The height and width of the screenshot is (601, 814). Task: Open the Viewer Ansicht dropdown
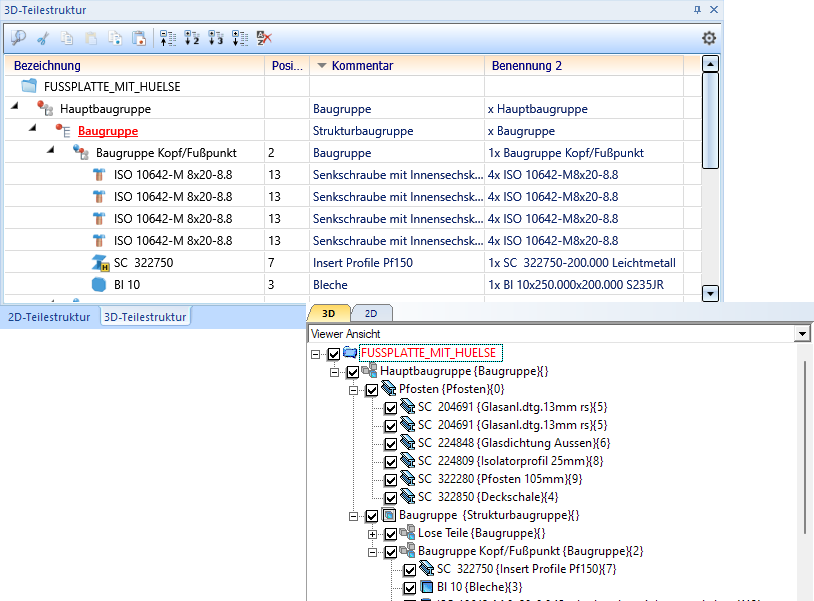[800, 333]
